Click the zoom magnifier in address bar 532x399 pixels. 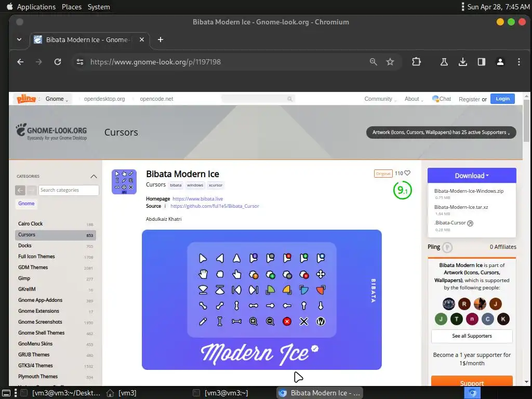(x=373, y=62)
